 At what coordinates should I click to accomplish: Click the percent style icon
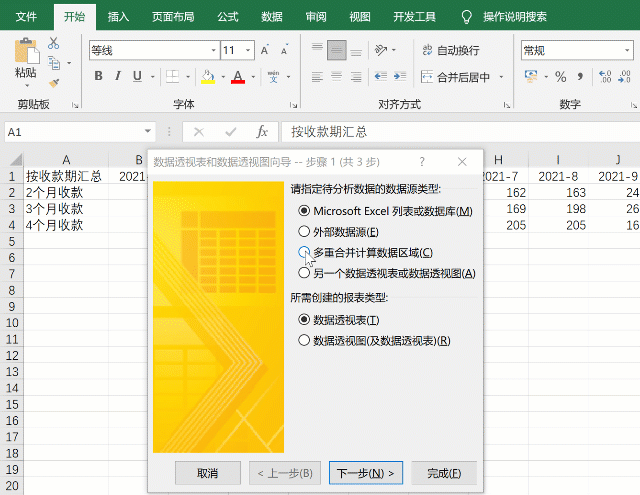click(561, 77)
